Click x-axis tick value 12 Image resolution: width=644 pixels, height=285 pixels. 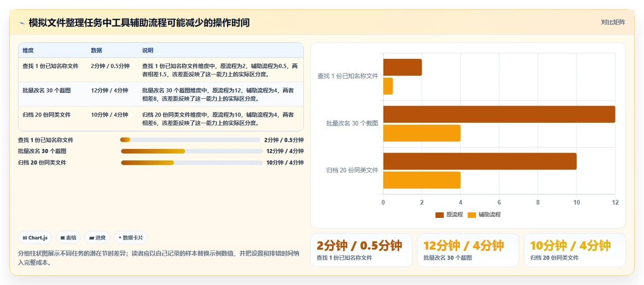(615, 203)
